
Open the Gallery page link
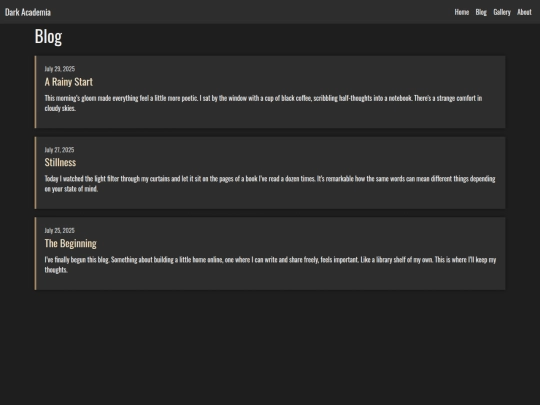point(502,12)
